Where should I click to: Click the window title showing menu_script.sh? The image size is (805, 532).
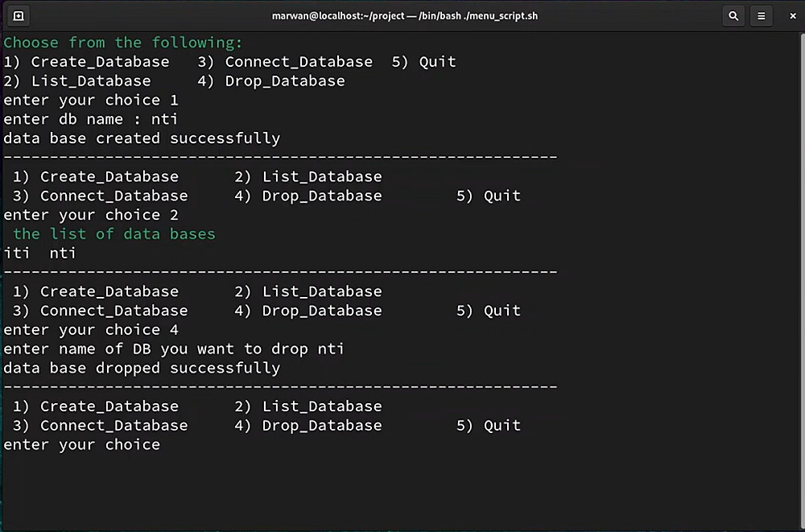coord(405,15)
